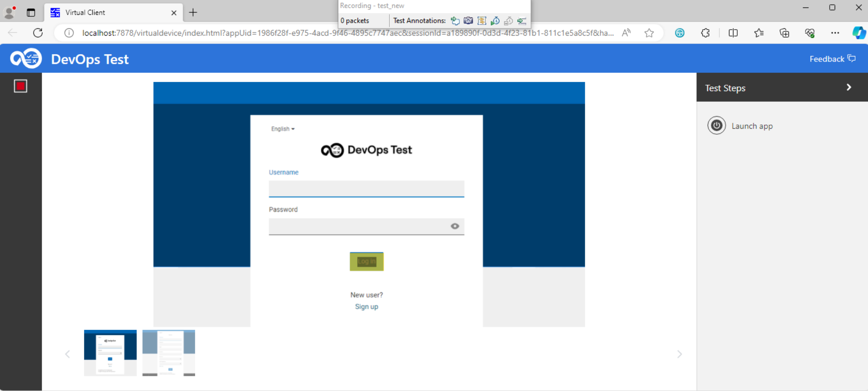Start a timer annotation with the play-clock icon

click(495, 21)
